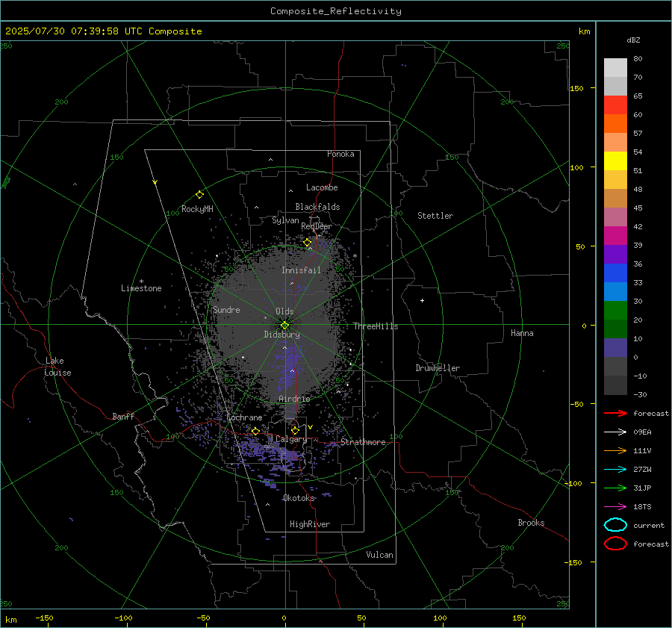
Task: Click the Airdrie city label
Action: 294,399
